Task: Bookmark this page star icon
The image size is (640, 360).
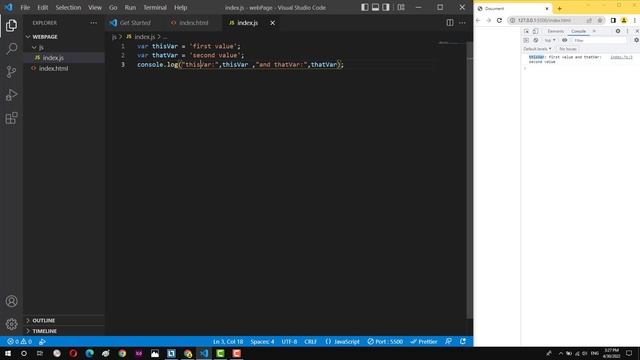Action: (600, 20)
